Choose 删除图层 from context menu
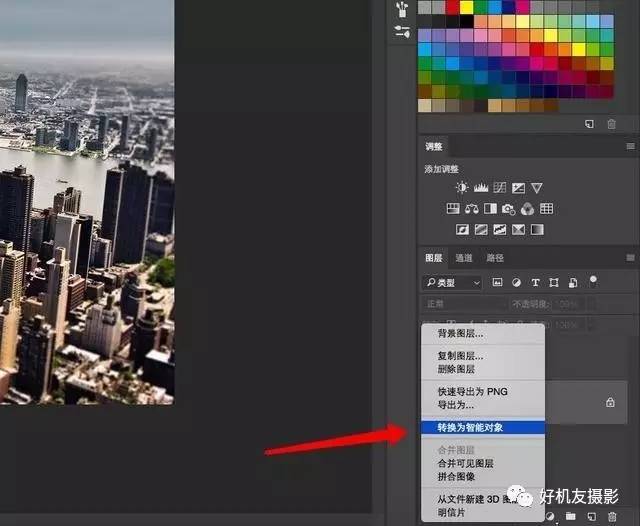This screenshot has height=526, width=640. pos(483,369)
